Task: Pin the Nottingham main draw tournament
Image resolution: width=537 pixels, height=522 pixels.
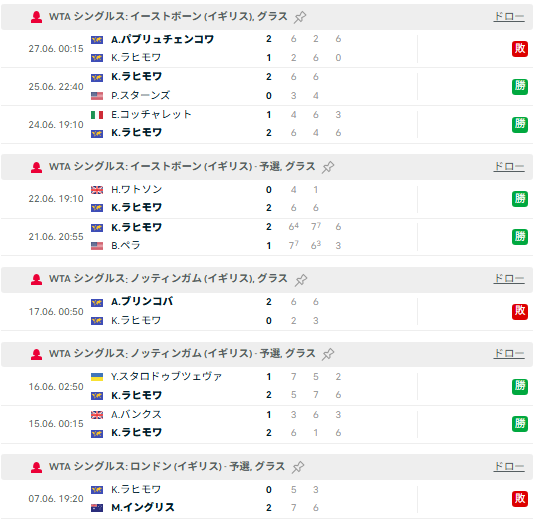Action: pos(301,279)
